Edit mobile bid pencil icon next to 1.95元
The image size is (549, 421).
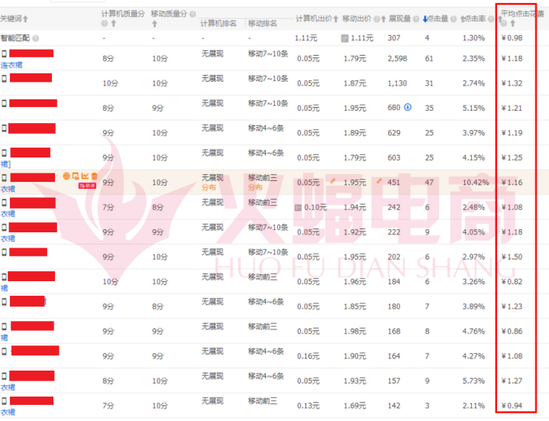(x=379, y=181)
